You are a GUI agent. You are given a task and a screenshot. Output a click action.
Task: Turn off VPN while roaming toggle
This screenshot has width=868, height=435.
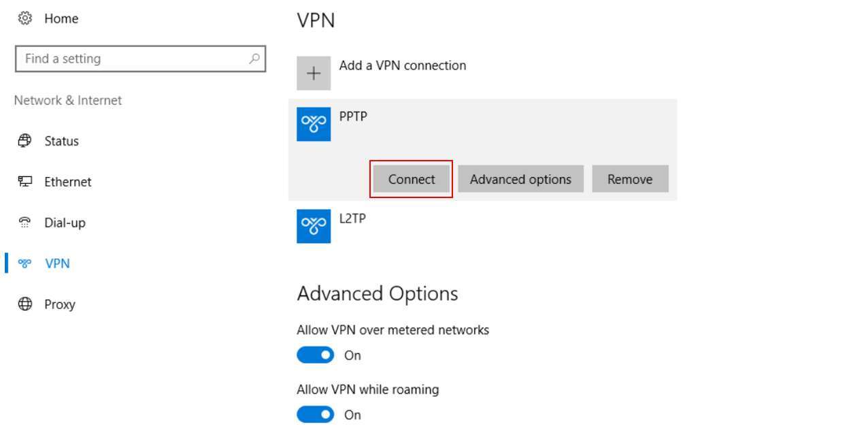tap(316, 415)
